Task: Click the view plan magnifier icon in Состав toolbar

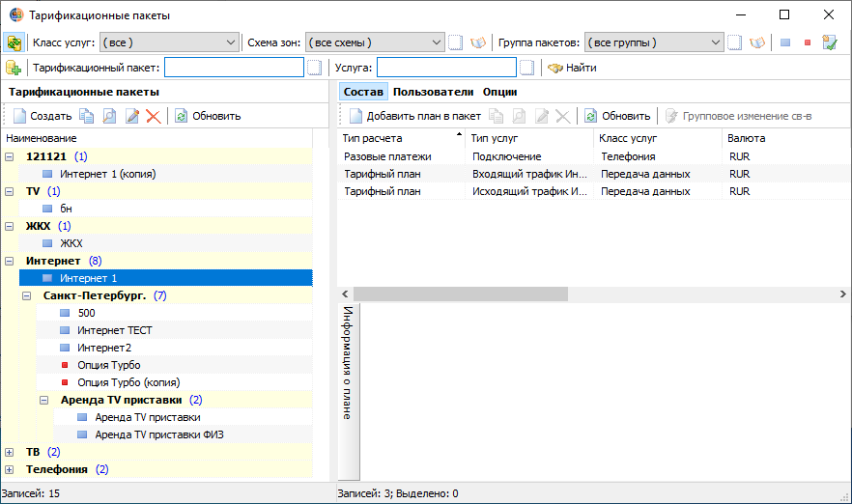Action: point(519,116)
